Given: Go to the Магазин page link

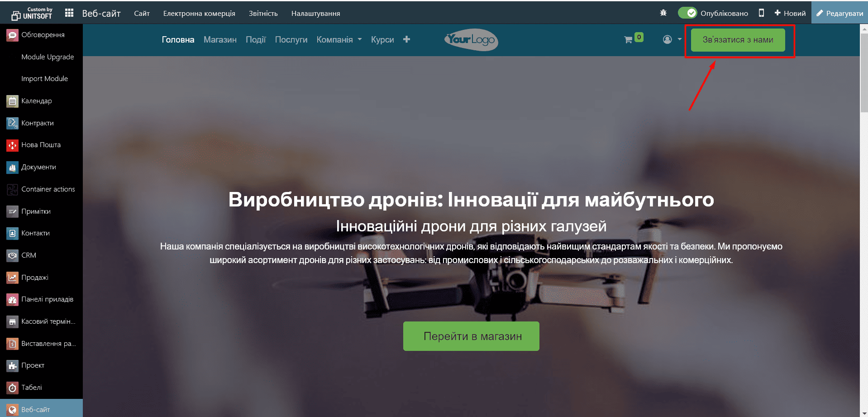Looking at the screenshot, I should point(220,40).
